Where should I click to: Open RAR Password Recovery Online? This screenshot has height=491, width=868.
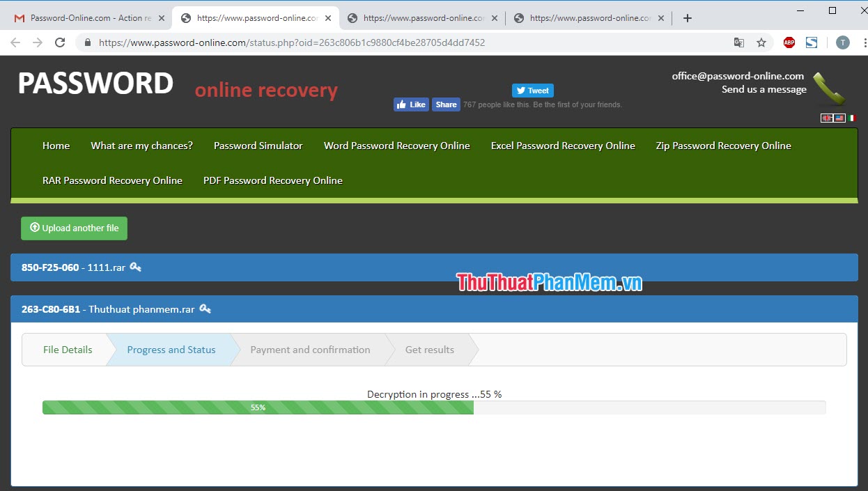pos(112,180)
